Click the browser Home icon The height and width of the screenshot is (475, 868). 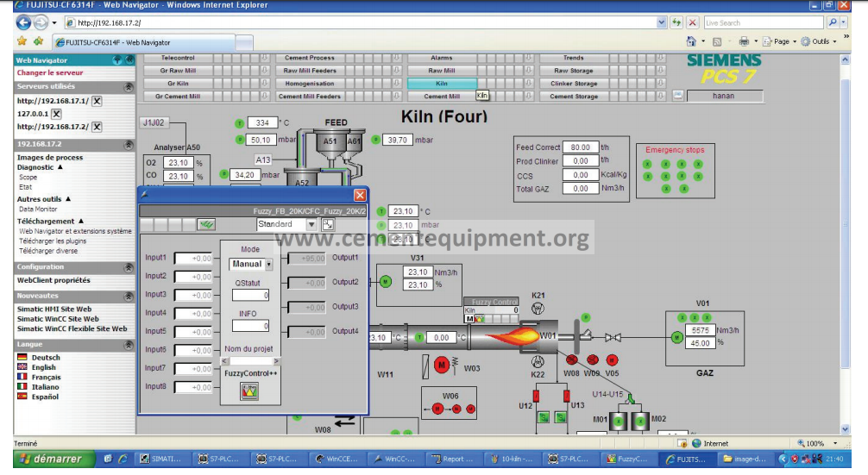point(691,41)
